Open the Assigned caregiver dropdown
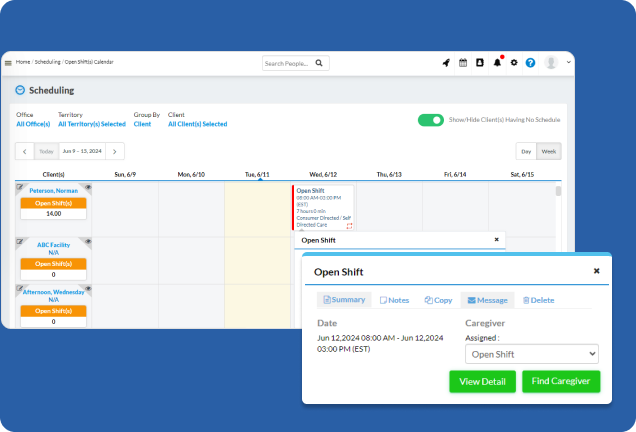The width and height of the screenshot is (636, 432). pos(532,354)
